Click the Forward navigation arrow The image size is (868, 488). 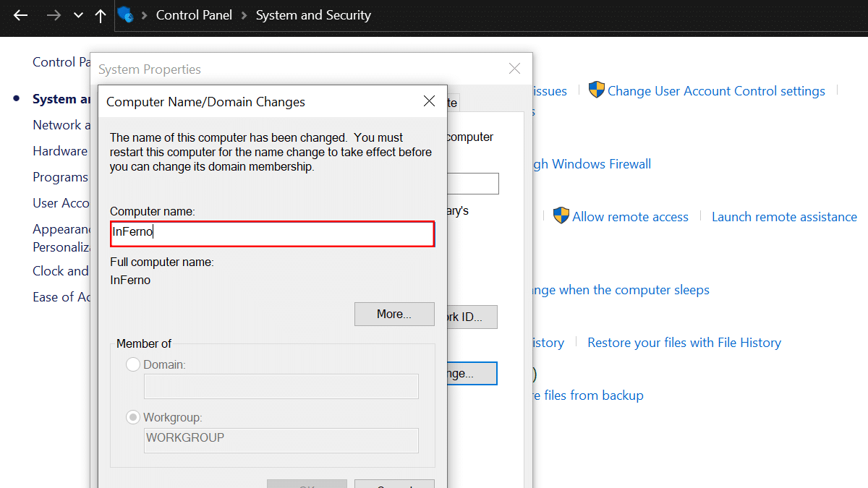[x=54, y=15]
